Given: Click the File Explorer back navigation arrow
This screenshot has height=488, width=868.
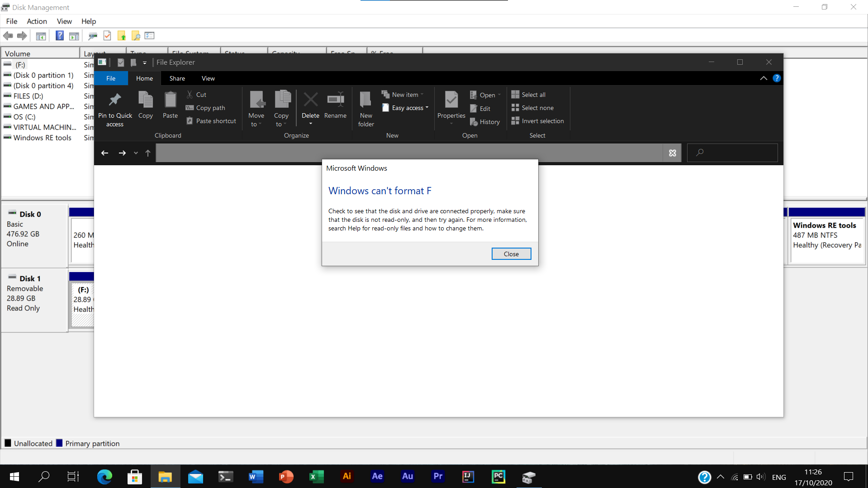Looking at the screenshot, I should click(x=104, y=153).
